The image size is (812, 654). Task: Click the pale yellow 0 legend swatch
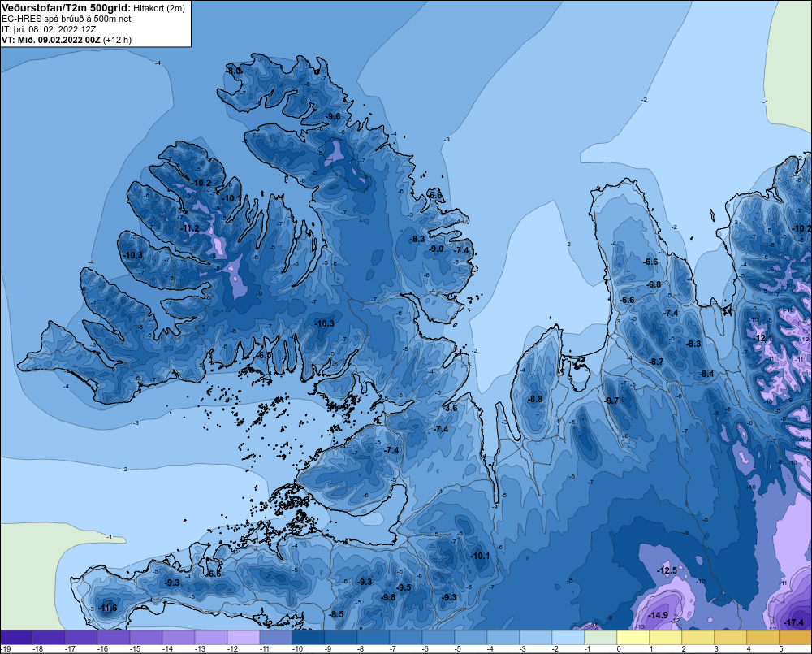click(x=633, y=638)
